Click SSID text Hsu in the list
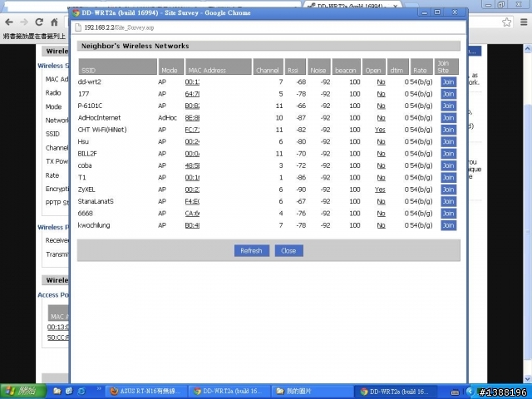This screenshot has height=399, width=532. tap(83, 142)
